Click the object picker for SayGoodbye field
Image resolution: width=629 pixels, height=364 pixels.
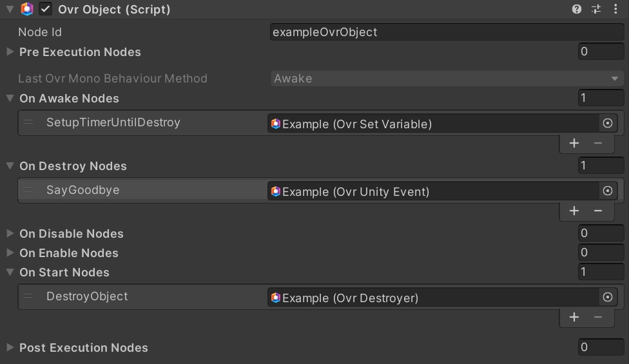(607, 191)
